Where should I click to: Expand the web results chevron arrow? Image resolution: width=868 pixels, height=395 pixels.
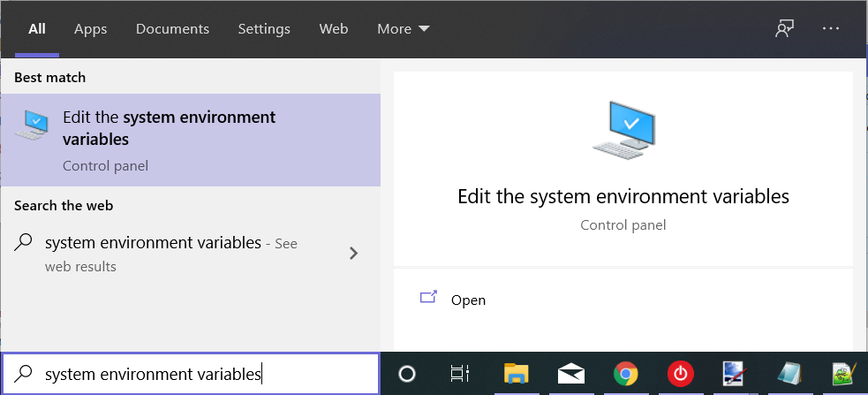coord(354,254)
